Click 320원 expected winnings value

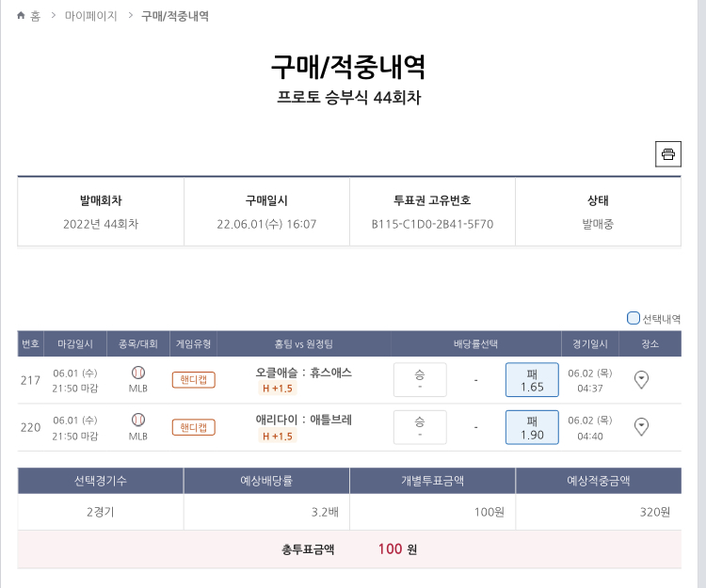point(654,512)
